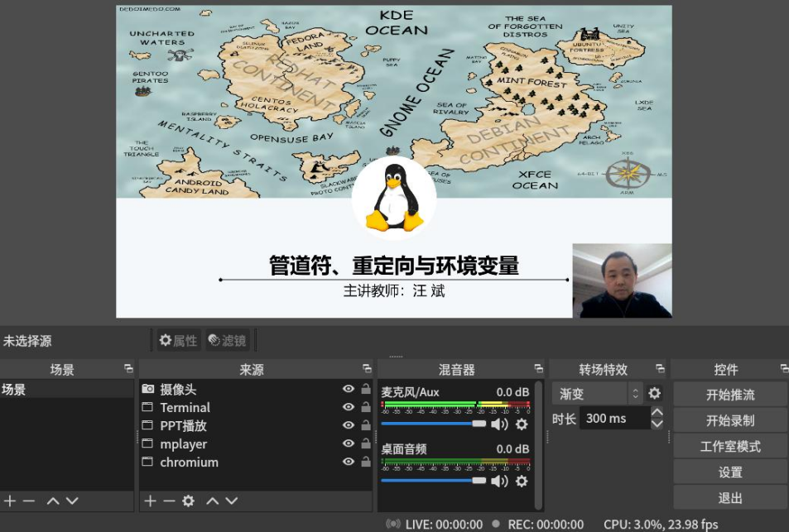Mute the 桌面音频 speaker icon
789x532 pixels.
499,481
